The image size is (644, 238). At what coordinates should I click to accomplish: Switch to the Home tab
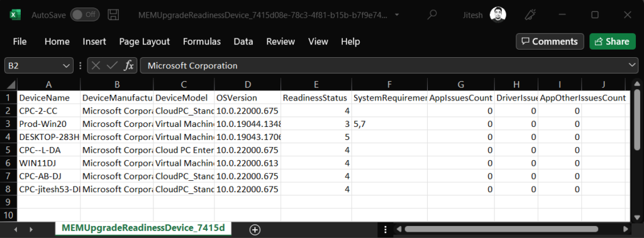(x=57, y=41)
